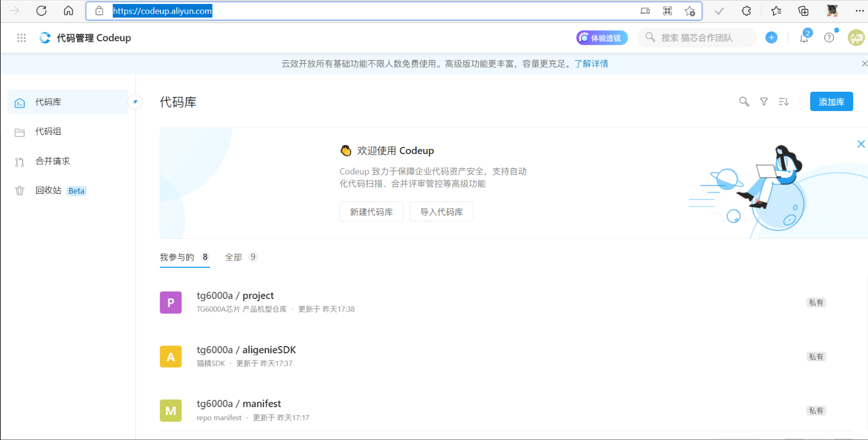Open the browser profile avatar
This screenshot has width=868, height=440.
(x=832, y=11)
